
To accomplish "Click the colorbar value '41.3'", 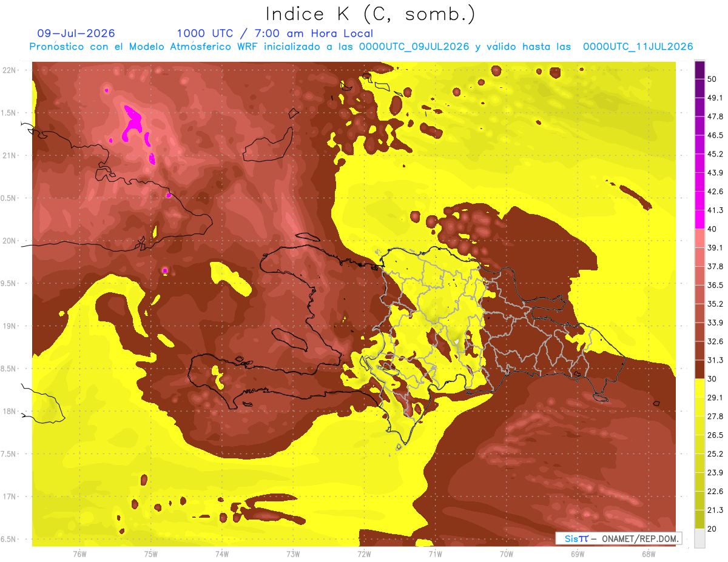I will [715, 210].
